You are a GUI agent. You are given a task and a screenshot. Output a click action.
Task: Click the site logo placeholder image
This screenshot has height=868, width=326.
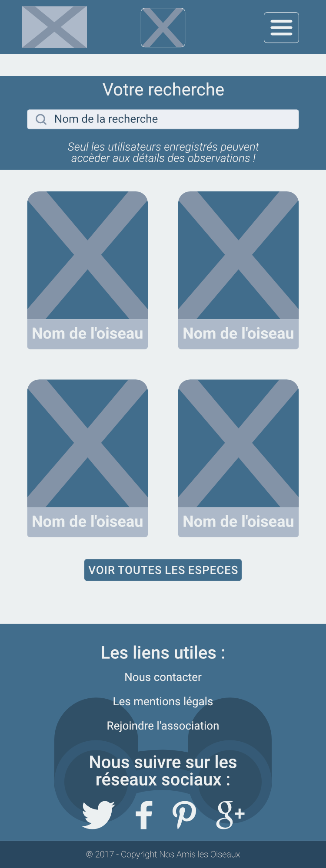pyautogui.click(x=54, y=27)
